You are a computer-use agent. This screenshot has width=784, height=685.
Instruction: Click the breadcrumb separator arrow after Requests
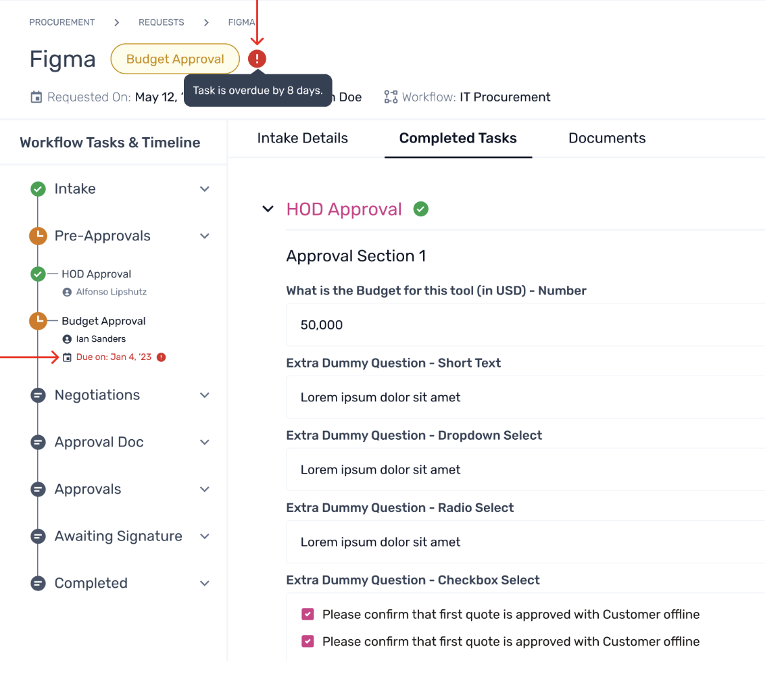206,22
